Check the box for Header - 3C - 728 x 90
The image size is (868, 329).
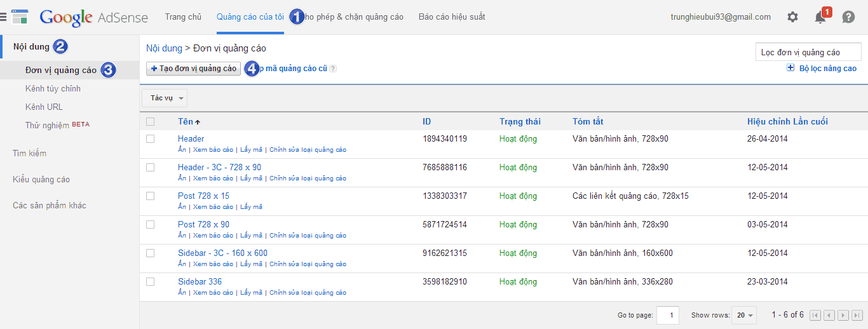(x=151, y=167)
